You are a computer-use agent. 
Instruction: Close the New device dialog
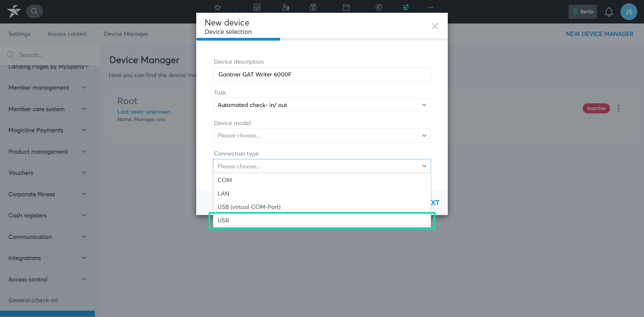coord(435,26)
